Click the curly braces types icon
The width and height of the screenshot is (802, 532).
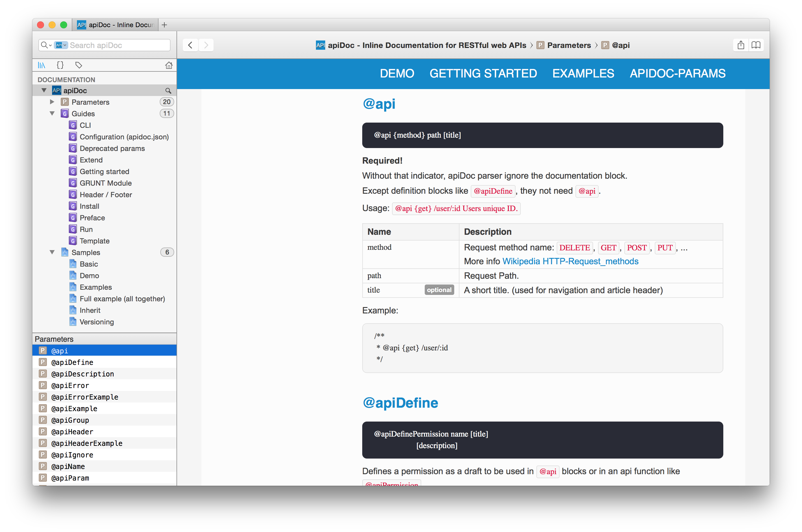tap(60, 65)
